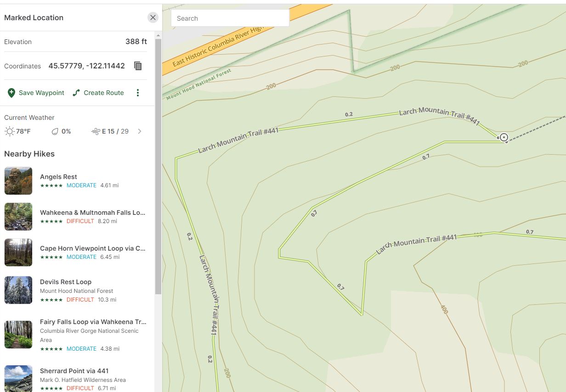The height and width of the screenshot is (392, 566).
Task: Select Sherrard Point via 441 hike
Action: [x=74, y=371]
